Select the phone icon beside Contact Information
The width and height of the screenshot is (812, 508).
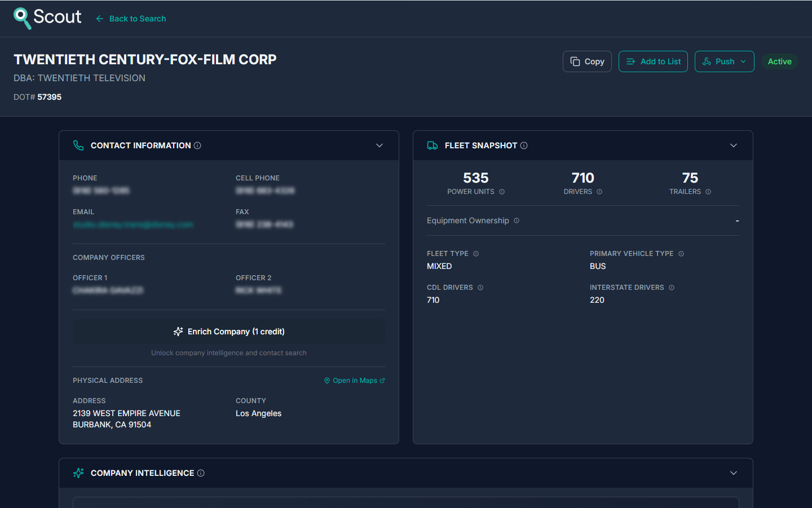pyautogui.click(x=78, y=145)
